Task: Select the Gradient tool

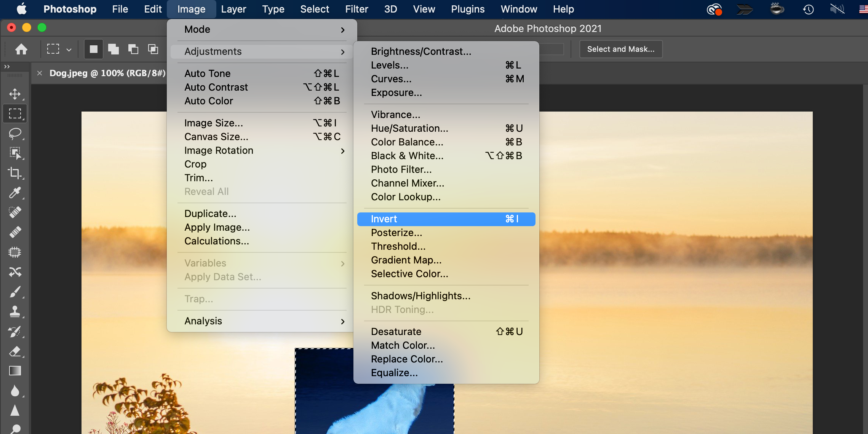Action: (x=15, y=371)
